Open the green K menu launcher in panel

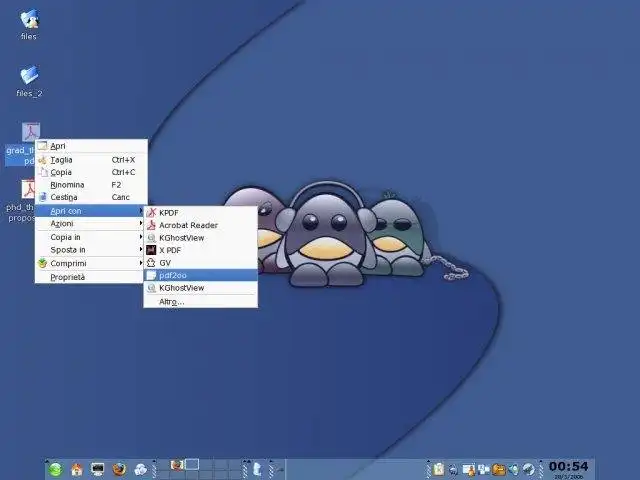tap(56, 469)
